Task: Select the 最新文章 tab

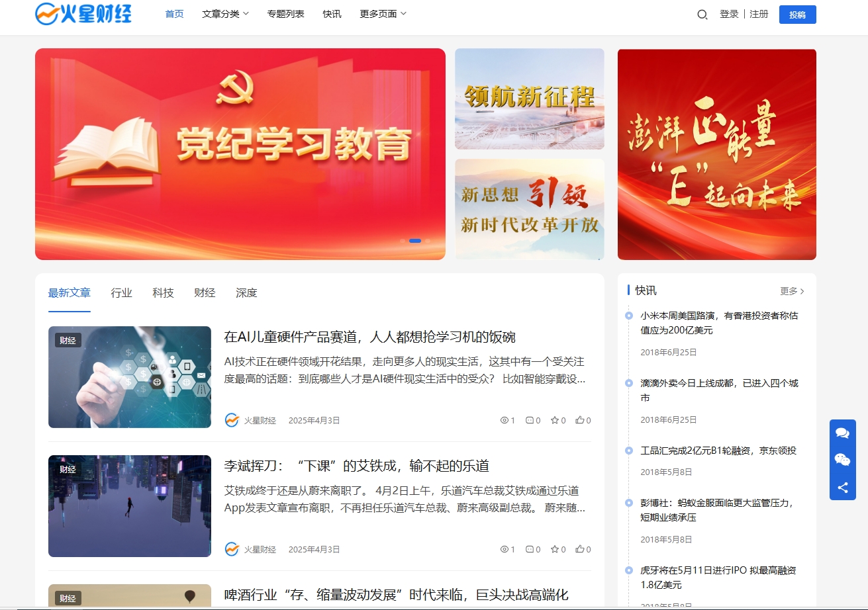Action: 70,292
